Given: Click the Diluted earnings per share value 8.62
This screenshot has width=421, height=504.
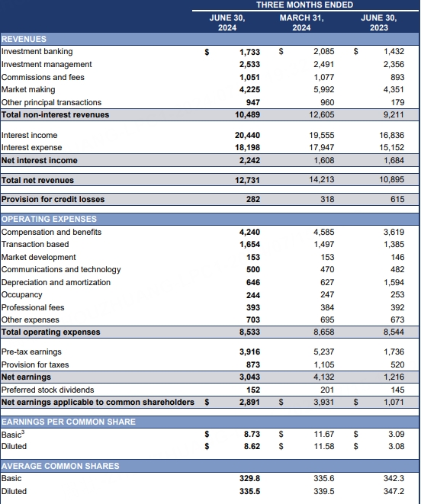Looking at the screenshot, I should [252, 447].
